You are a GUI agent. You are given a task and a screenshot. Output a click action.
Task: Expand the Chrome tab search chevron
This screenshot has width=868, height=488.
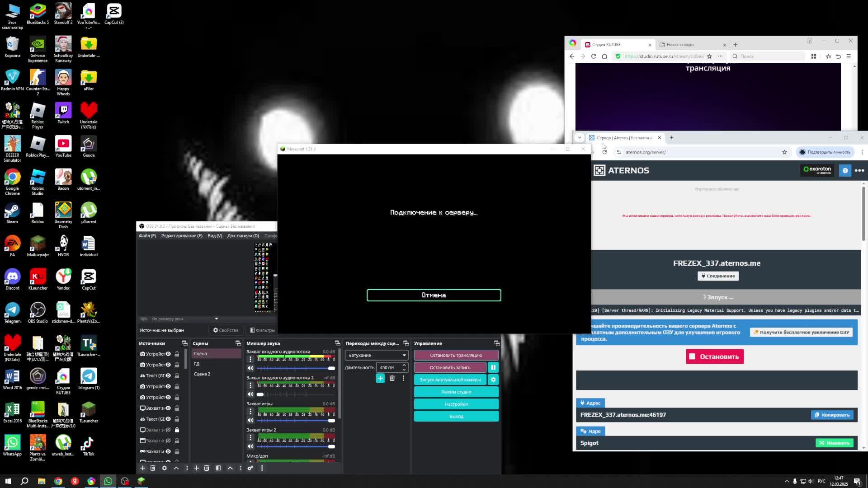tap(579, 138)
